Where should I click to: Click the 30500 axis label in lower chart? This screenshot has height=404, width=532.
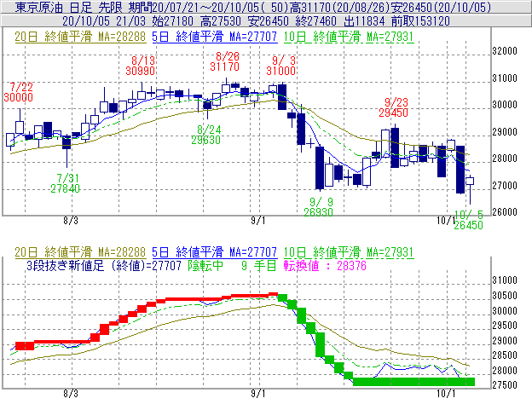[x=505, y=296]
